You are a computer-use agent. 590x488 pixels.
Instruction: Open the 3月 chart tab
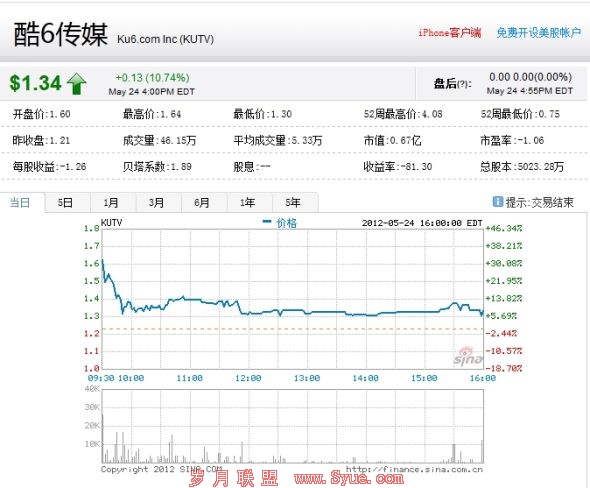pyautogui.click(x=156, y=203)
